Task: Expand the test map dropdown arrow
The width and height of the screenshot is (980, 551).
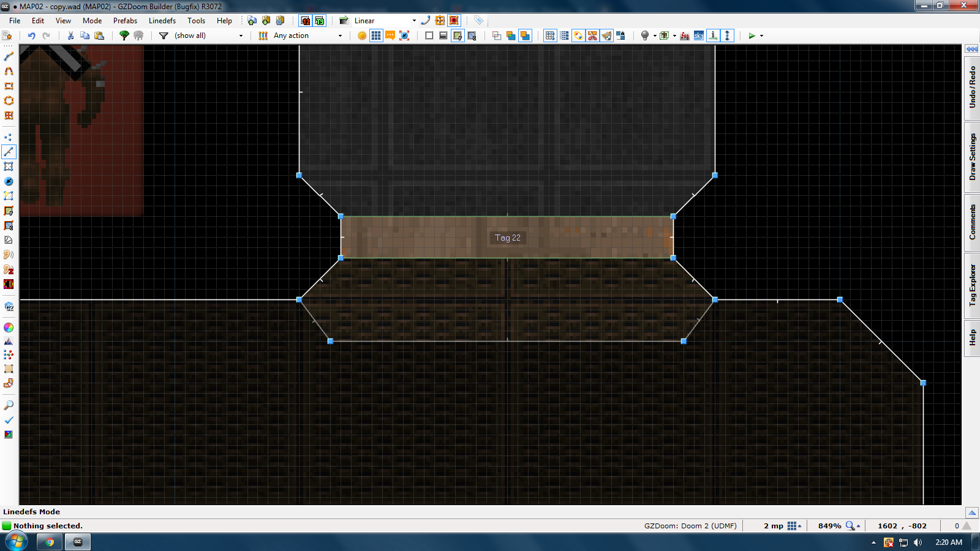Action: click(761, 36)
